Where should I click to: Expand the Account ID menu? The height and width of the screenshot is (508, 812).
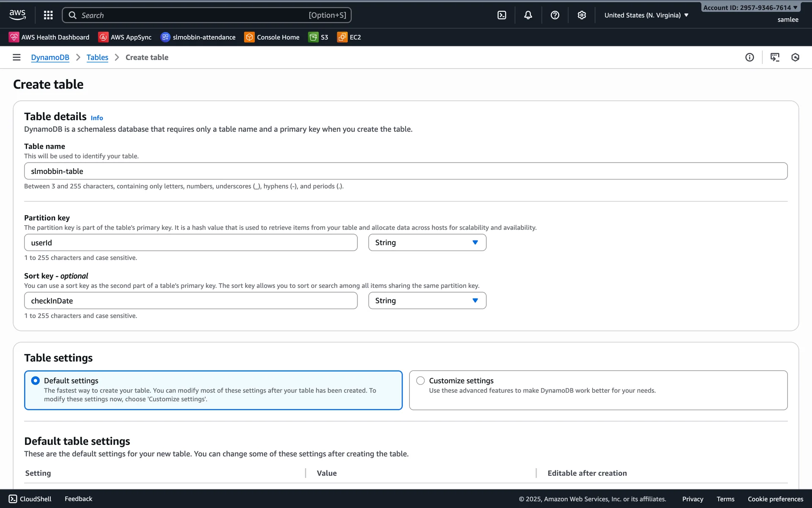point(750,8)
